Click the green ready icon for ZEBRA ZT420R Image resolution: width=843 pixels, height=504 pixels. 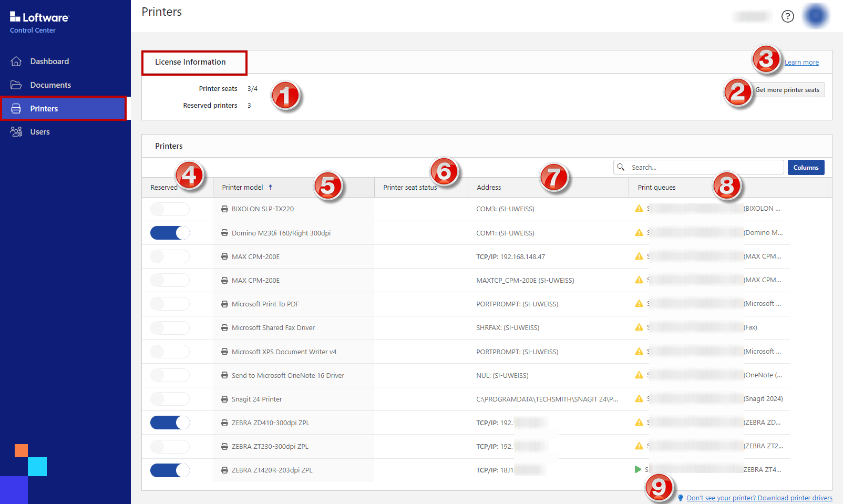638,470
